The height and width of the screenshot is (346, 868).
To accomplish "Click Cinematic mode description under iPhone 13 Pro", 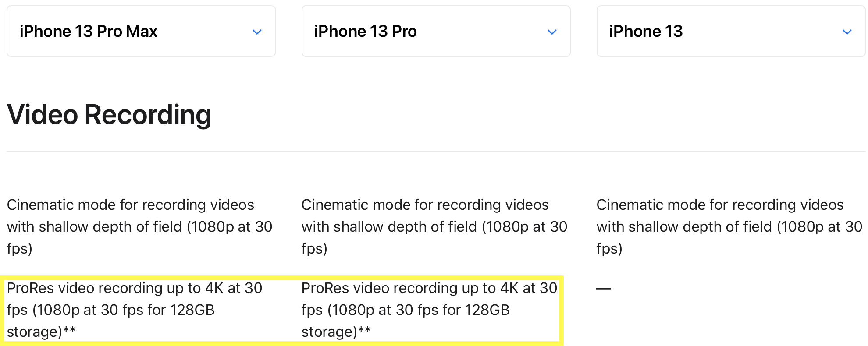I will point(434,226).
